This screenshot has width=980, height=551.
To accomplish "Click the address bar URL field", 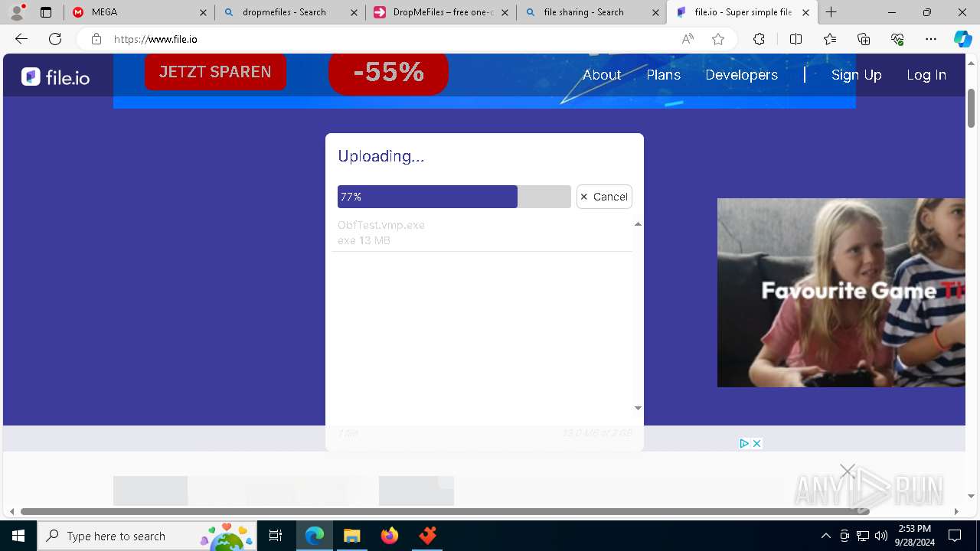I will point(390,39).
